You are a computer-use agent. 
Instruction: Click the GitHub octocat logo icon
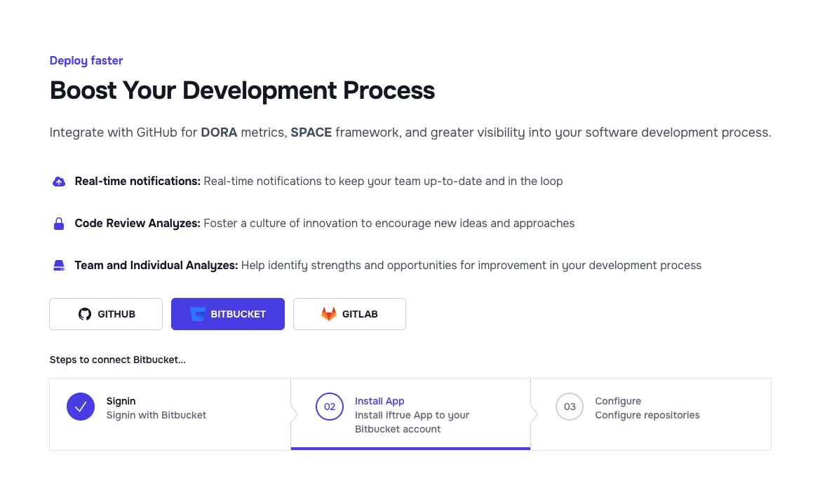coord(85,314)
